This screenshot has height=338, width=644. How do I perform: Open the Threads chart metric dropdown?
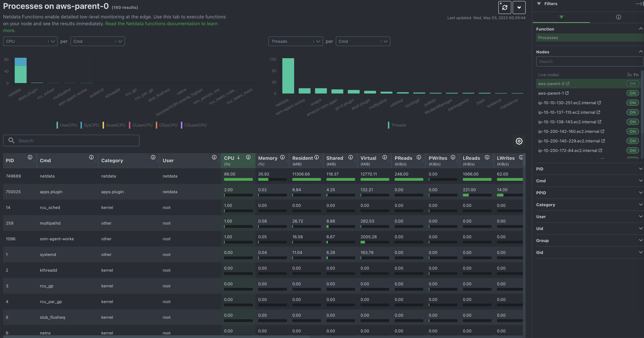pos(296,41)
